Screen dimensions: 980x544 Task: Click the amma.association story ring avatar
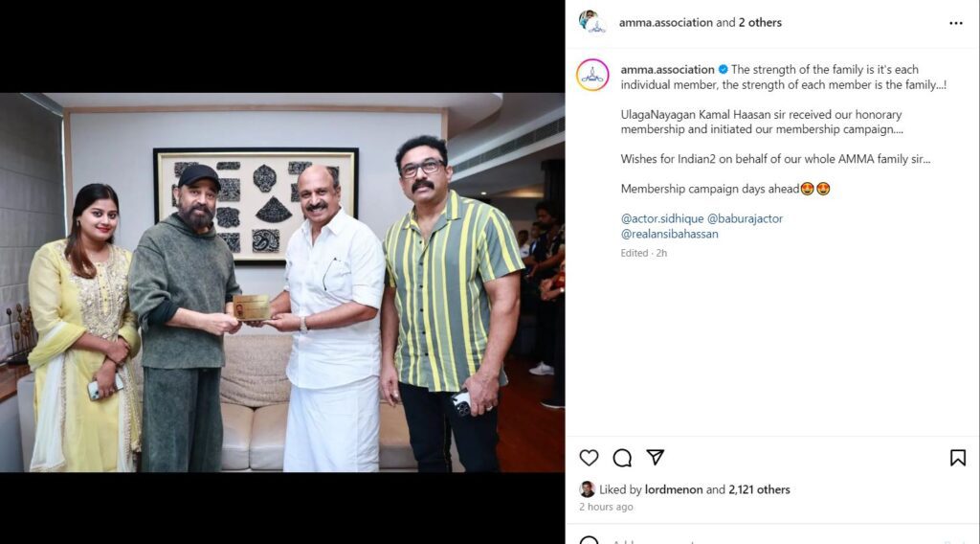[592, 75]
